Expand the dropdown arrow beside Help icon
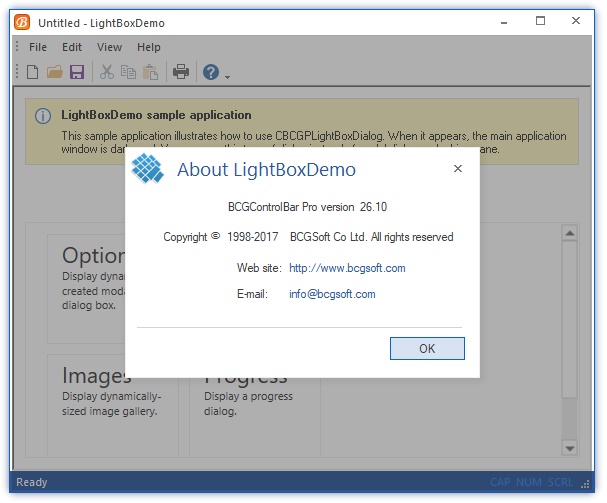Image resolution: width=607 pixels, height=503 pixels. (228, 77)
